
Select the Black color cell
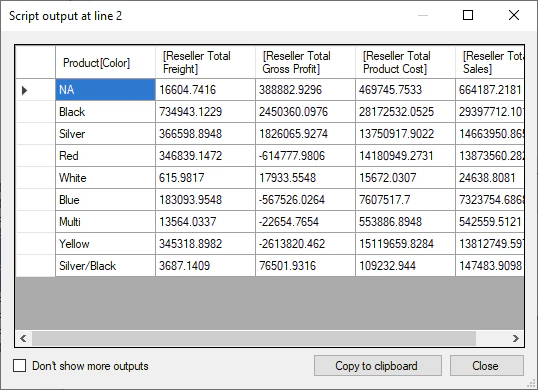[105, 112]
